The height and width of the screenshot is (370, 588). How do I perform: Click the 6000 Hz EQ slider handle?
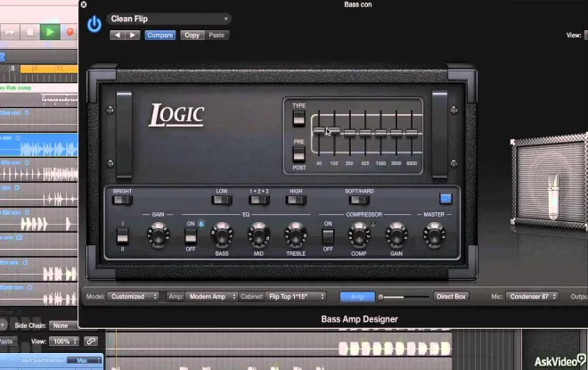pos(412,133)
